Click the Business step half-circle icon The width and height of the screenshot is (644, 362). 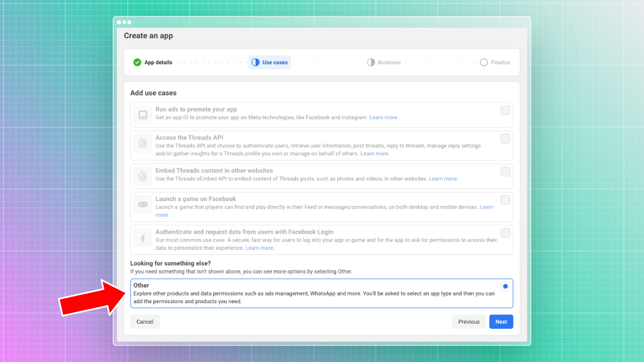point(371,62)
